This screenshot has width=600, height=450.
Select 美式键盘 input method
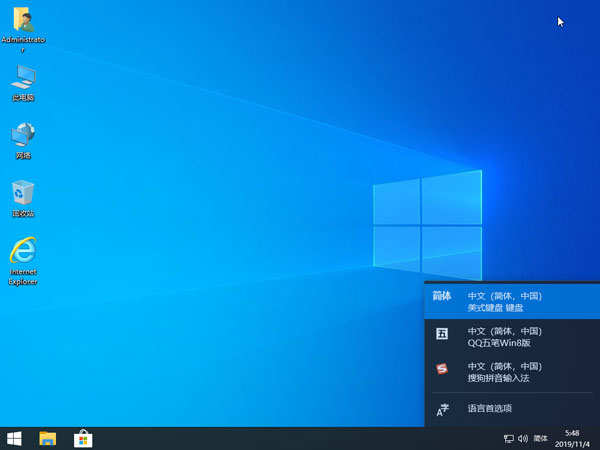coord(512,302)
